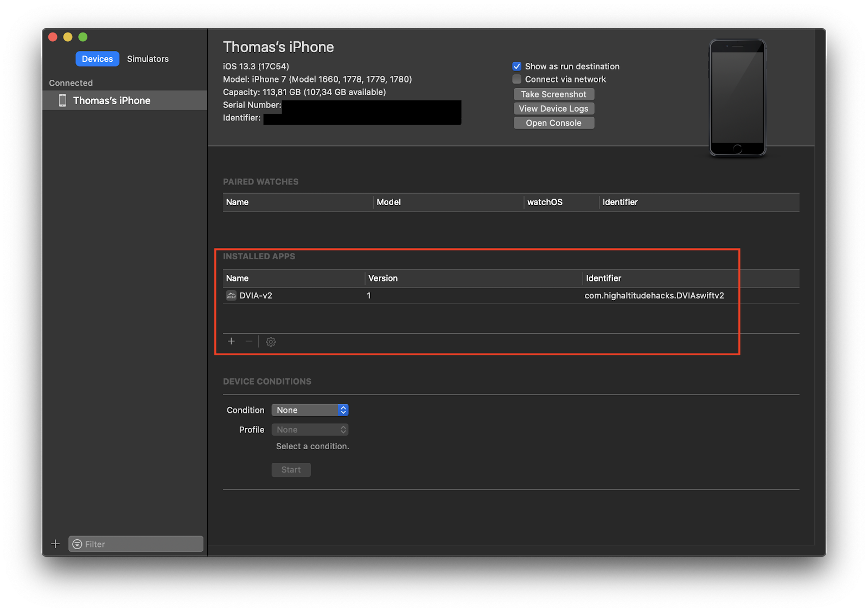Click the magnifier icon in the Filter field
This screenshot has height=612, width=868.
[78, 544]
